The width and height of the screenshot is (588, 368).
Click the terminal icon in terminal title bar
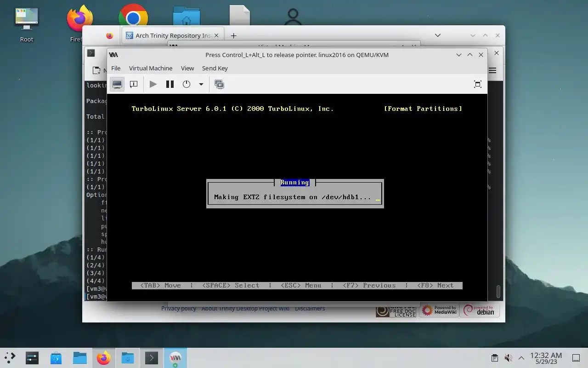click(x=91, y=53)
